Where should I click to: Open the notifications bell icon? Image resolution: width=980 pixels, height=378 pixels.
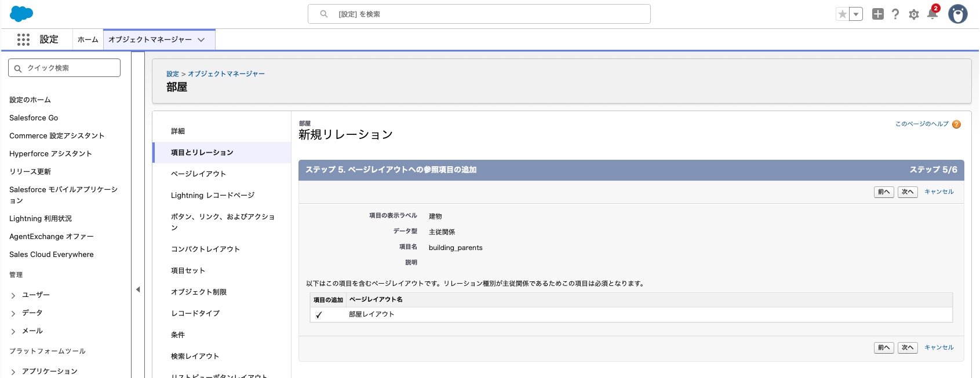pos(932,14)
